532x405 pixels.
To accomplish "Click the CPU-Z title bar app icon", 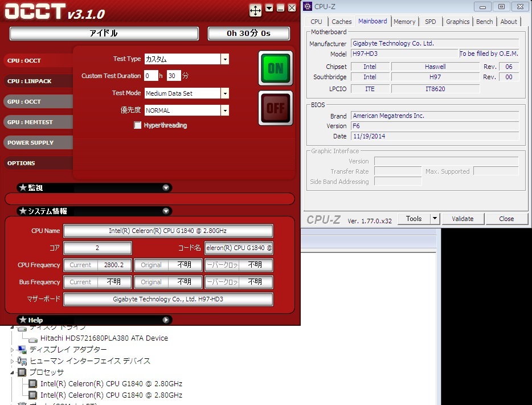I will click(308, 6).
